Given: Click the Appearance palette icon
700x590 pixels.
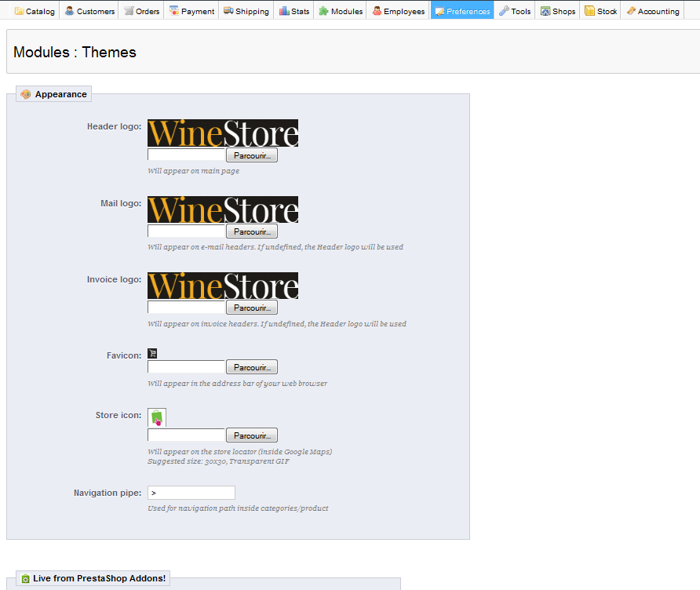Looking at the screenshot, I should [26, 94].
